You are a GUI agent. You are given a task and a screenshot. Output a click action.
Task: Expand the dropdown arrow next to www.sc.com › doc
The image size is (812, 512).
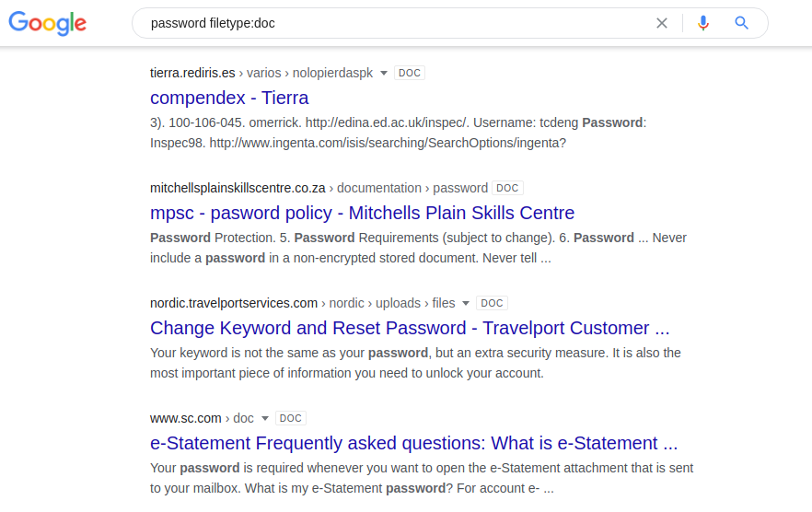click(x=265, y=419)
